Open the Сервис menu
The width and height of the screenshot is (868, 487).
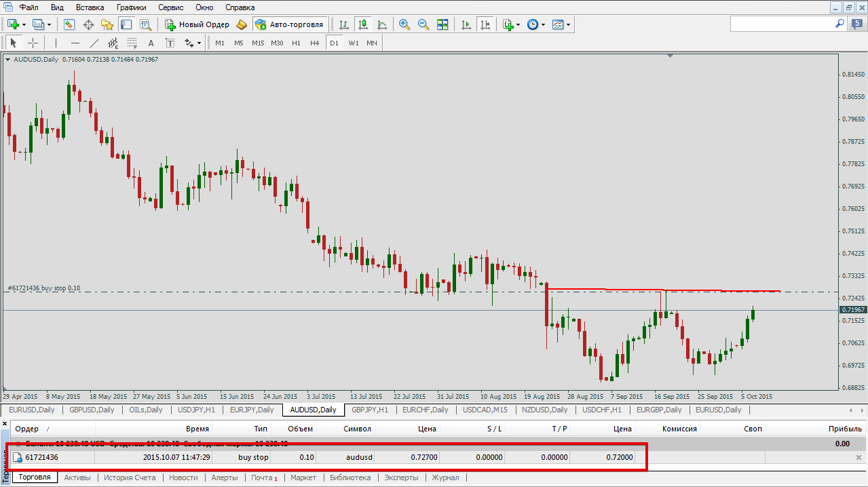point(172,7)
